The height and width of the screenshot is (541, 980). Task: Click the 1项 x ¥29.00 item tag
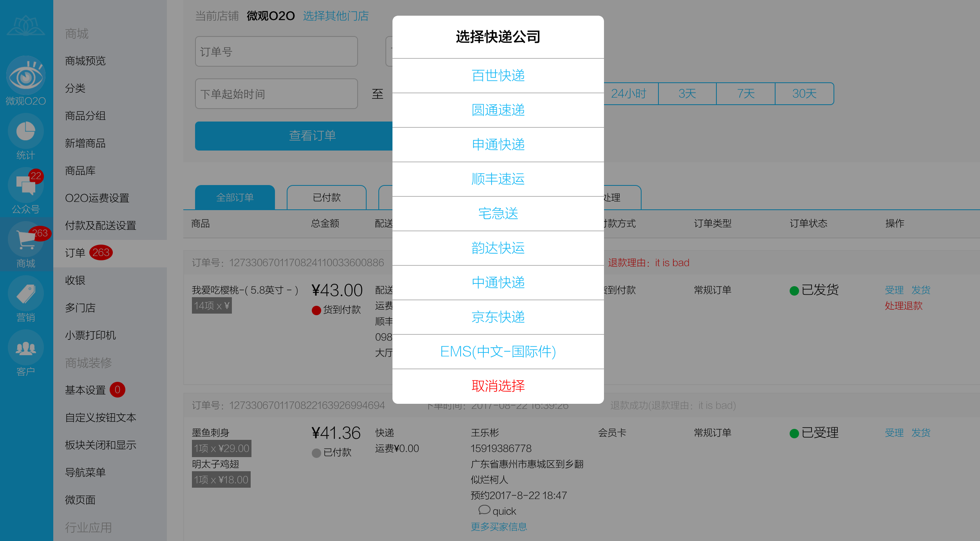coord(222,448)
